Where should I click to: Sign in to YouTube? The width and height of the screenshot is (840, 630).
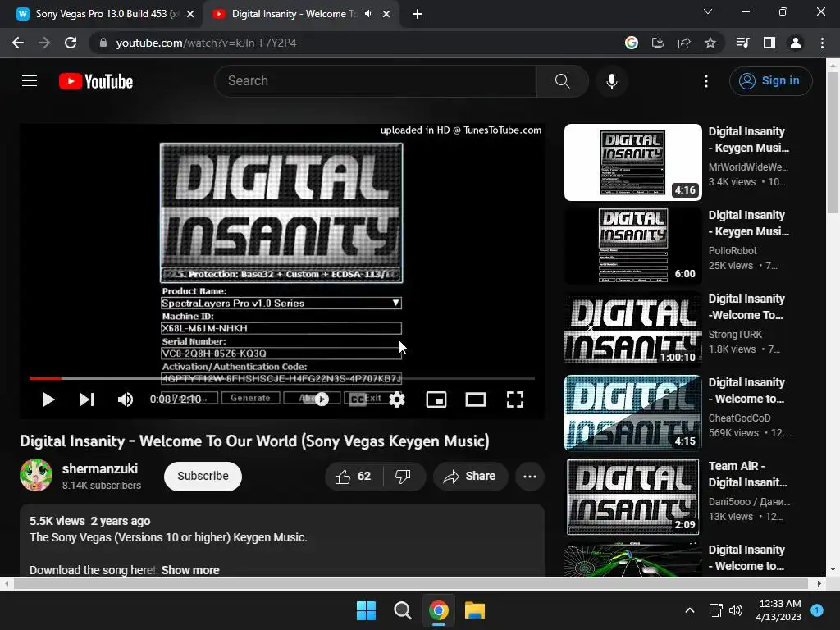[770, 81]
